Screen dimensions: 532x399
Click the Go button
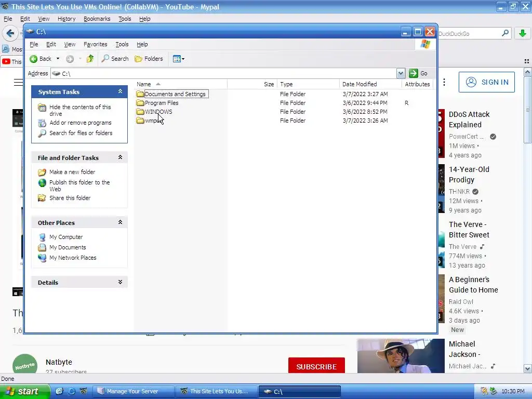click(418, 73)
